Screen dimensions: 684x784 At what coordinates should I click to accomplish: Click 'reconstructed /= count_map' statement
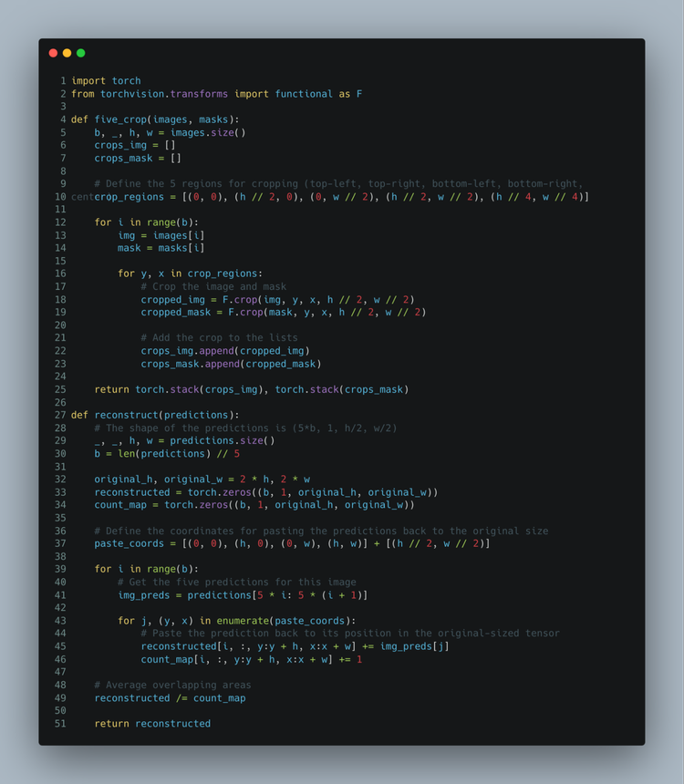[170, 698]
